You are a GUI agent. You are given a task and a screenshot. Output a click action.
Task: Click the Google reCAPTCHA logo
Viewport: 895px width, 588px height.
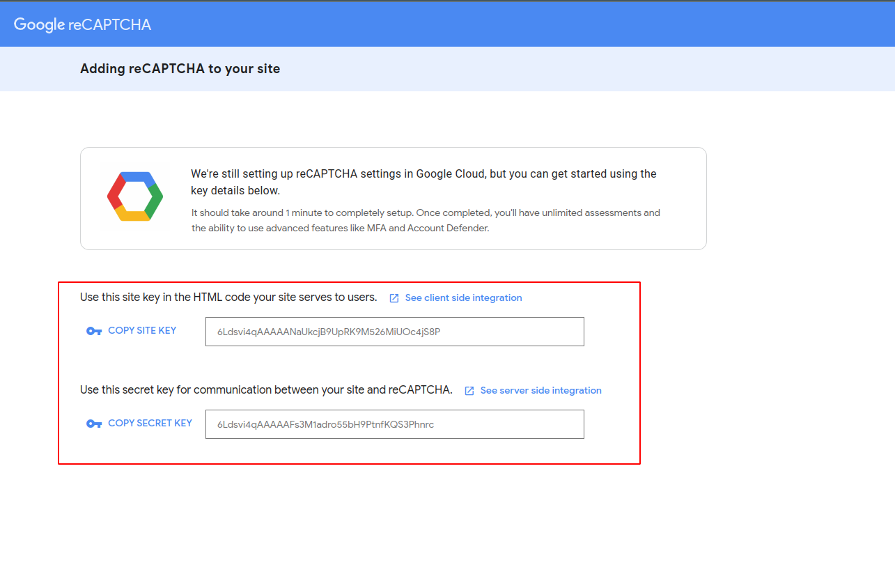(x=82, y=25)
